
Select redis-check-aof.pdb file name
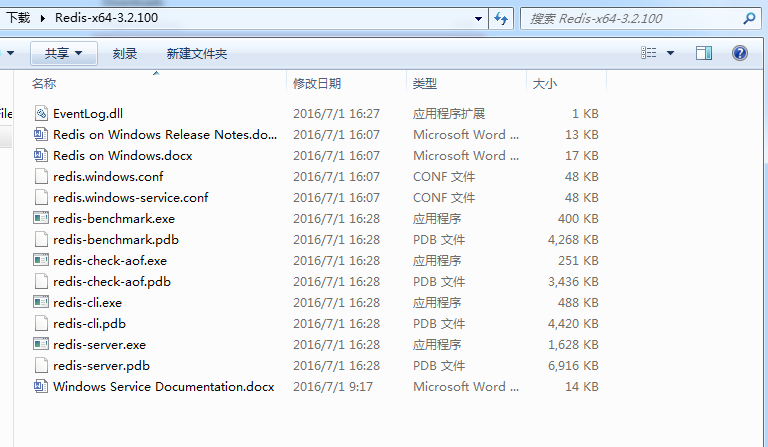112,282
